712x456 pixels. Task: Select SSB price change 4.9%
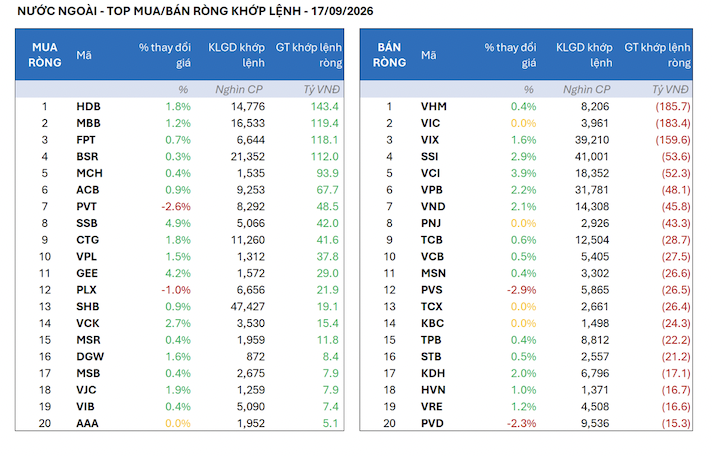178,223
